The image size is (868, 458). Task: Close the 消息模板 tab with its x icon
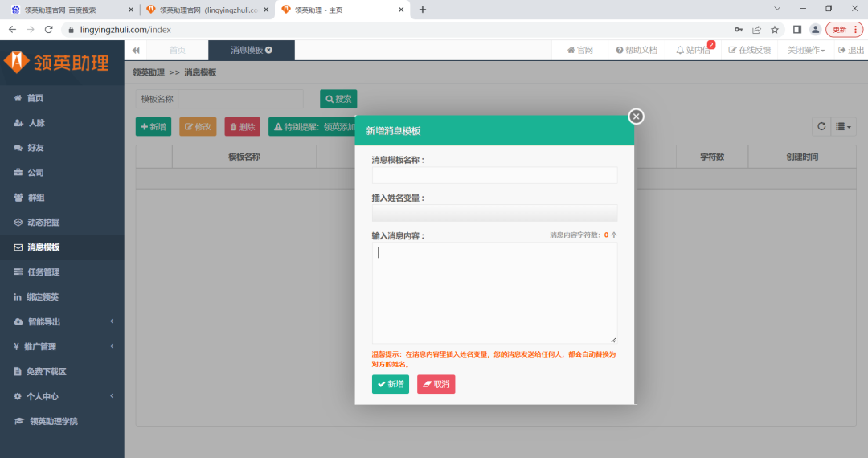269,51
